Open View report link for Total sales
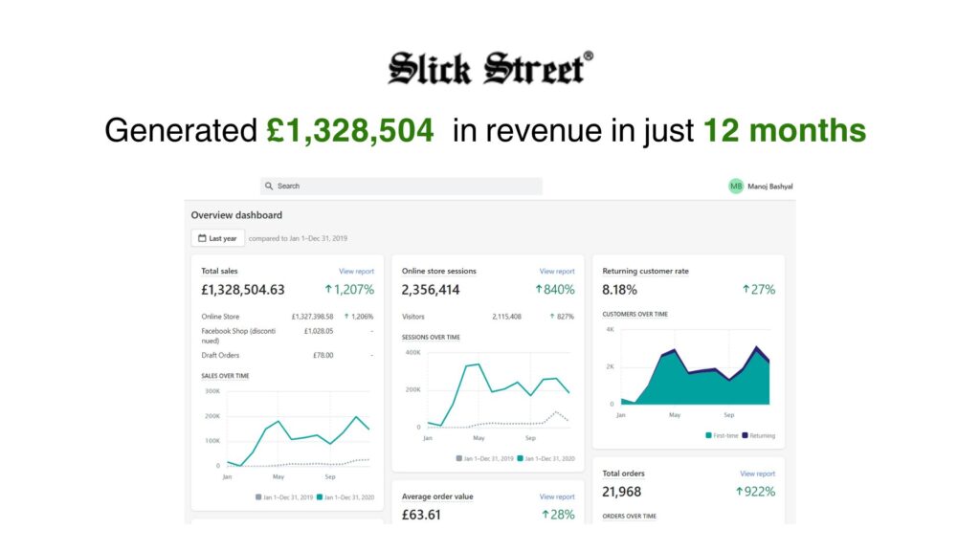The width and height of the screenshot is (980, 551). coord(356,271)
